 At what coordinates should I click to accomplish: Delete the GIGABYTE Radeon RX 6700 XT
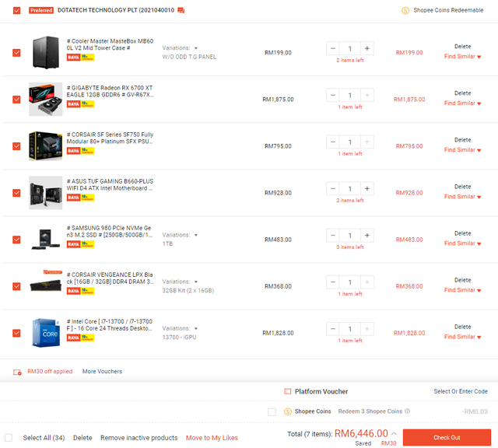(x=462, y=93)
